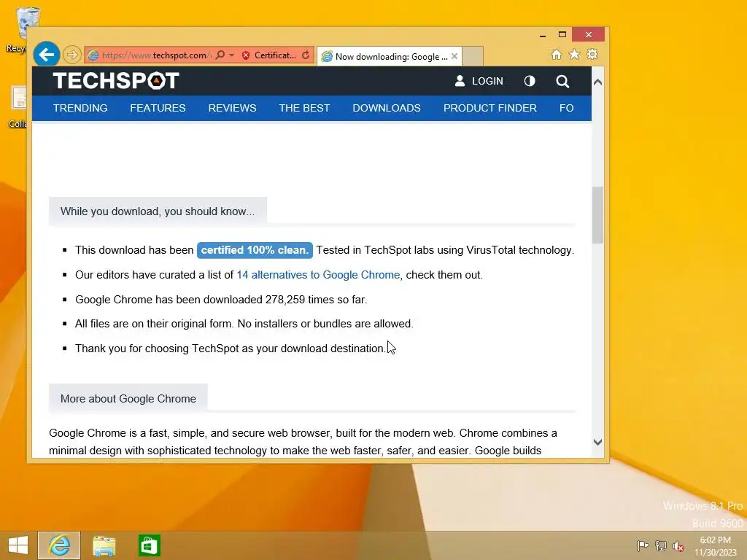Viewport: 747px width, 560px height.
Task: Click the Refresh page icon
Action: point(306,55)
